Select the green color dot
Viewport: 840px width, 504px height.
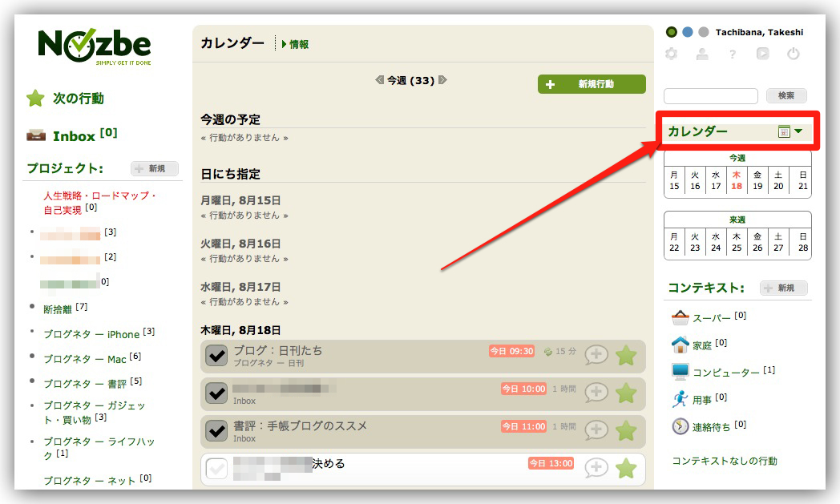point(672,32)
